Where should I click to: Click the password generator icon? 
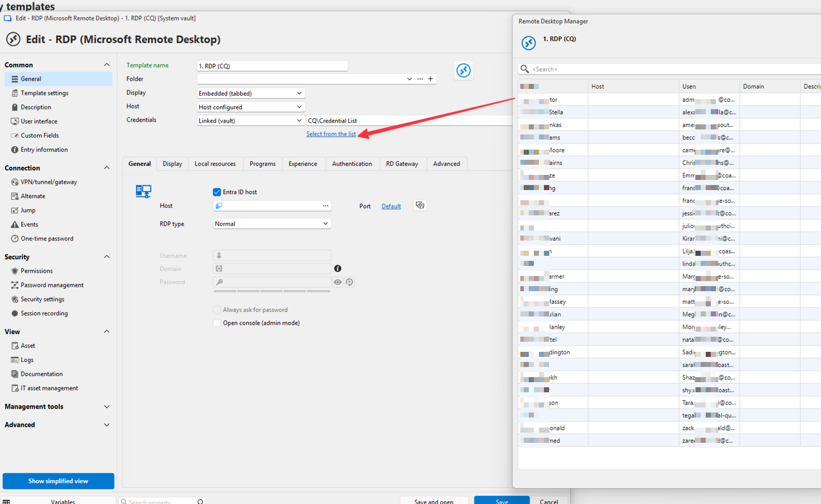coord(349,282)
